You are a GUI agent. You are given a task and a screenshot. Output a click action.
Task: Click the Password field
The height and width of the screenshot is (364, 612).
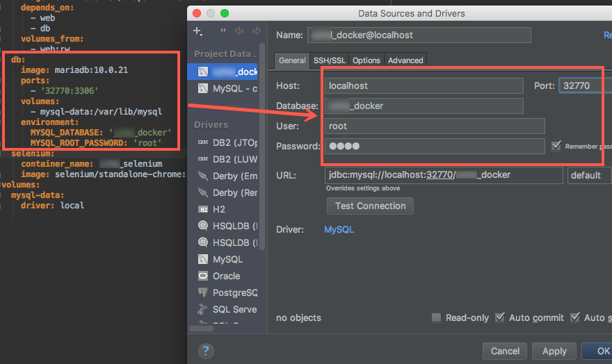tap(435, 146)
